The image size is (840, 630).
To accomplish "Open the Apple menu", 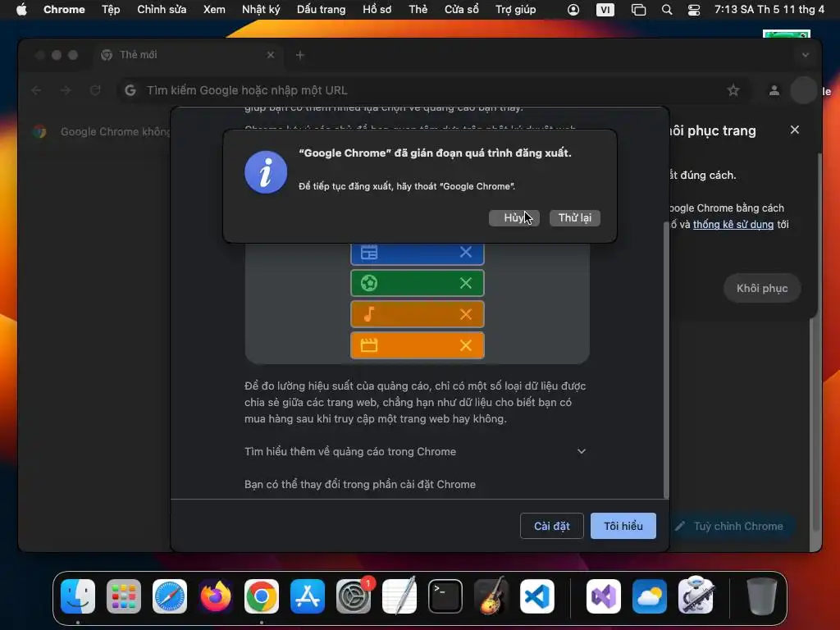I will click(21, 10).
